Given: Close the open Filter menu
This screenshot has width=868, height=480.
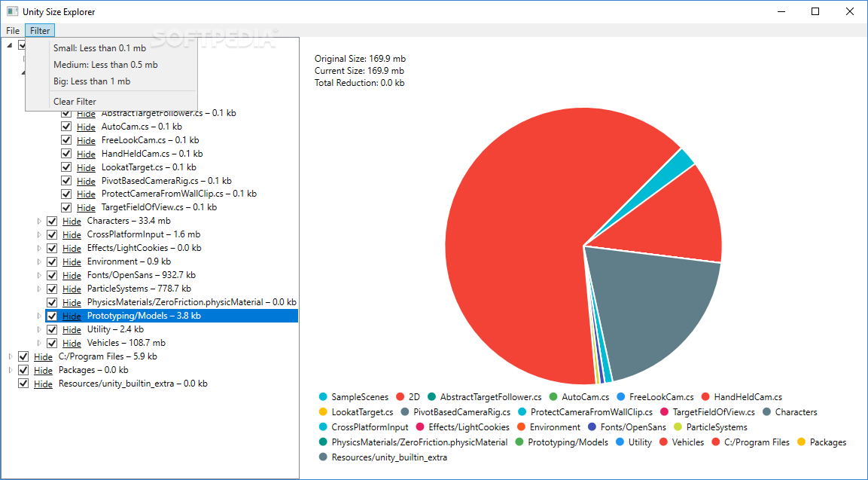Looking at the screenshot, I should (40, 30).
